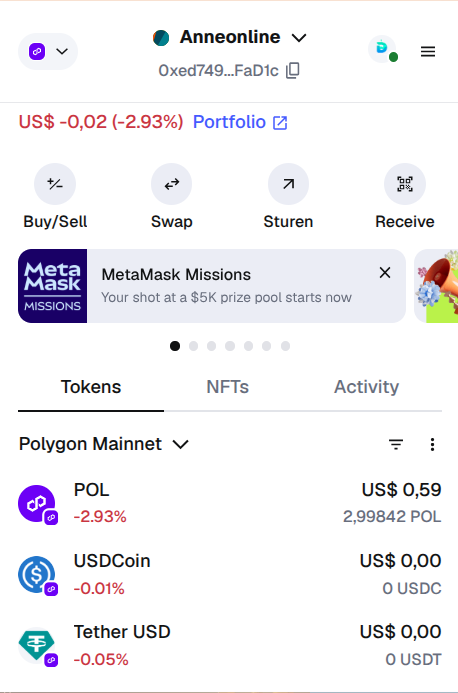The image size is (458, 693).
Task: Switch to the Activity tab
Action: pos(366,387)
